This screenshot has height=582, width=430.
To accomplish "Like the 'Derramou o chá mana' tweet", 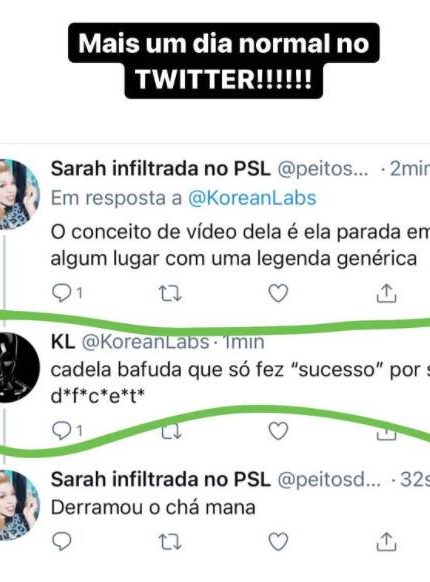I will tap(278, 542).
